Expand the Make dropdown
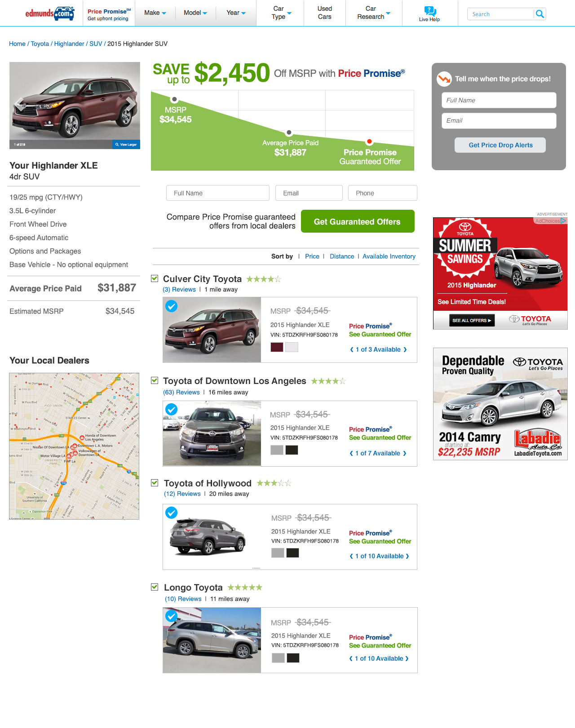This screenshot has height=728, width=575. coord(155,13)
